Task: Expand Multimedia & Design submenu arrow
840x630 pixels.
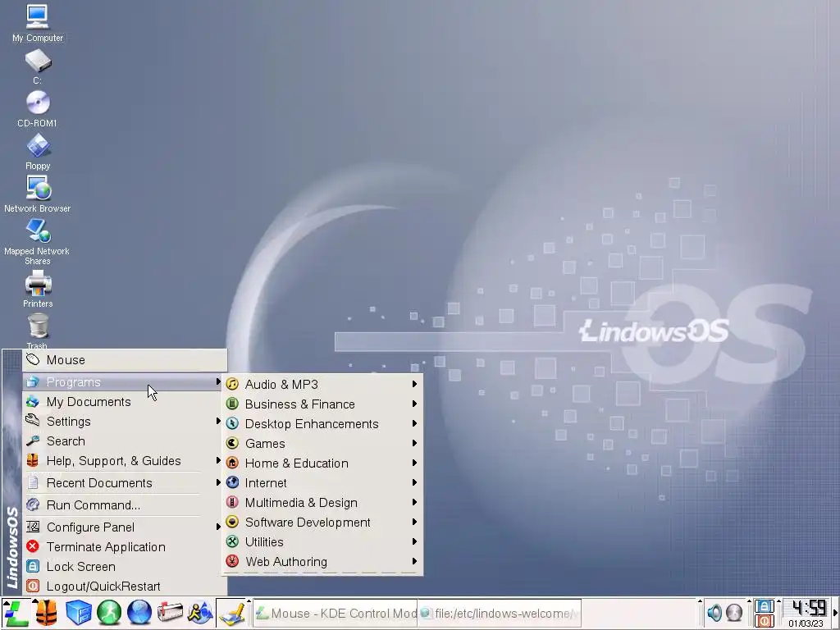Action: pos(414,502)
